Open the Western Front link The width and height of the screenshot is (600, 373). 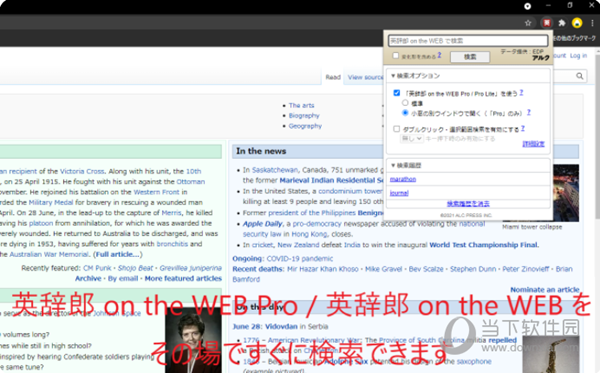tap(157, 192)
